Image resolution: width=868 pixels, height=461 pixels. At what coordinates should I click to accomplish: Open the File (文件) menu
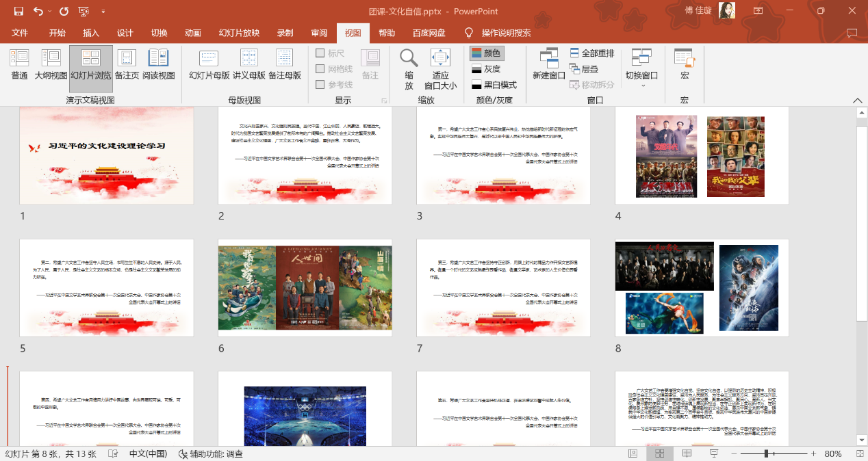coord(20,33)
